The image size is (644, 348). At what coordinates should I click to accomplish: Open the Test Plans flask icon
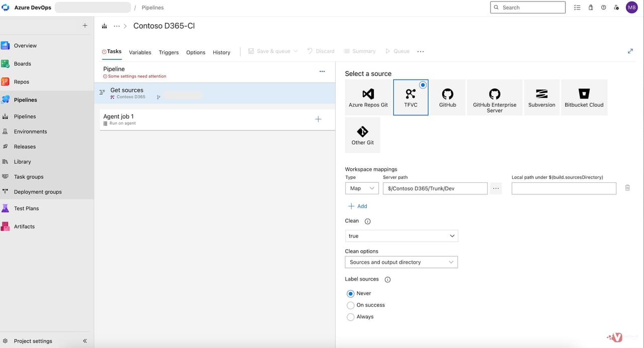[6, 208]
